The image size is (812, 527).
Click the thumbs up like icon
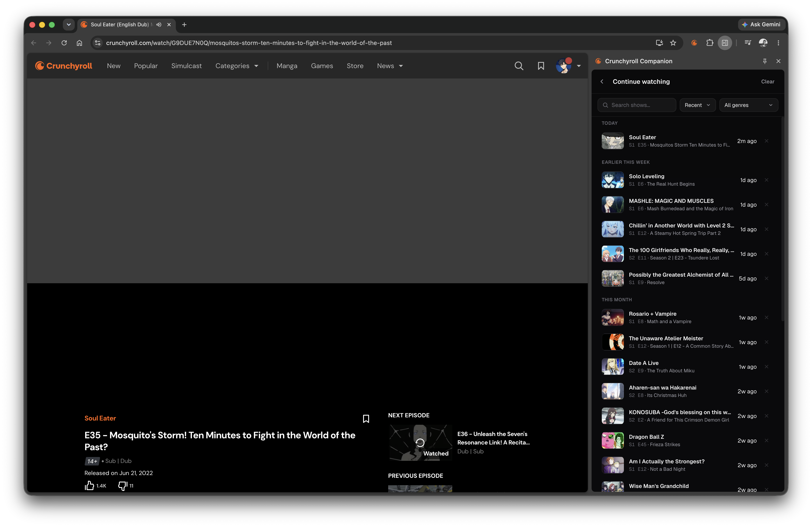pyautogui.click(x=89, y=485)
